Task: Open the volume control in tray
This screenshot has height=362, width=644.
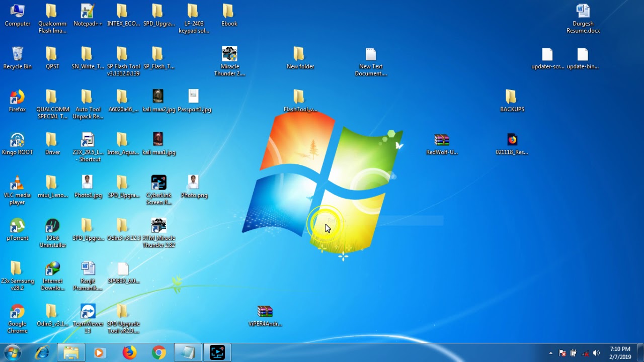Action: click(x=596, y=353)
